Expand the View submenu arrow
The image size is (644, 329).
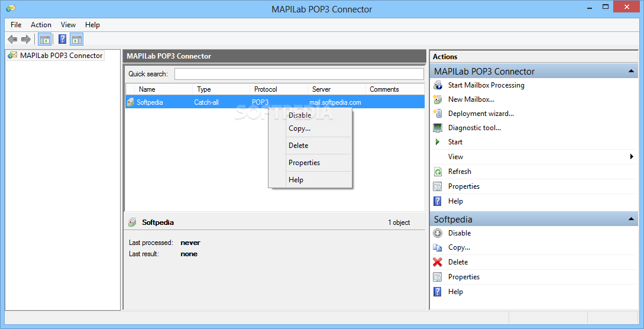[632, 156]
